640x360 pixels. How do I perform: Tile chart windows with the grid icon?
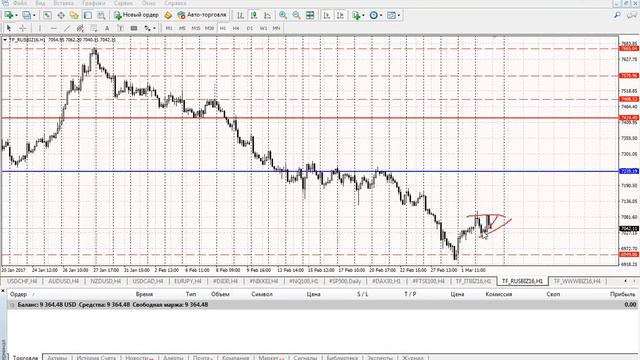coord(310,16)
